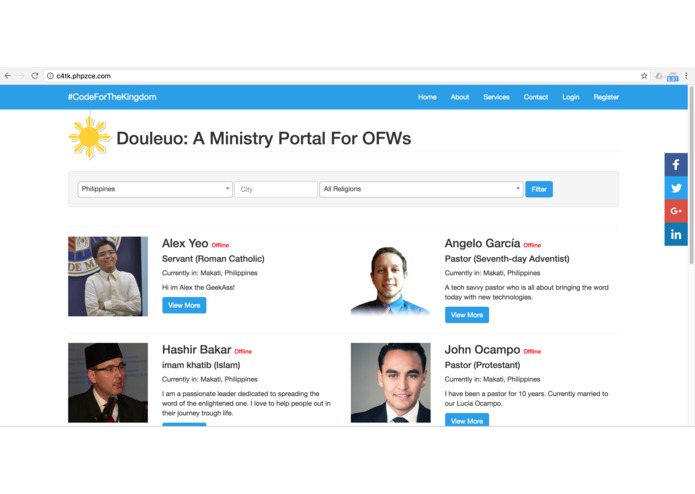Bookmark page with star icon
This screenshot has width=695, height=494.
click(644, 76)
